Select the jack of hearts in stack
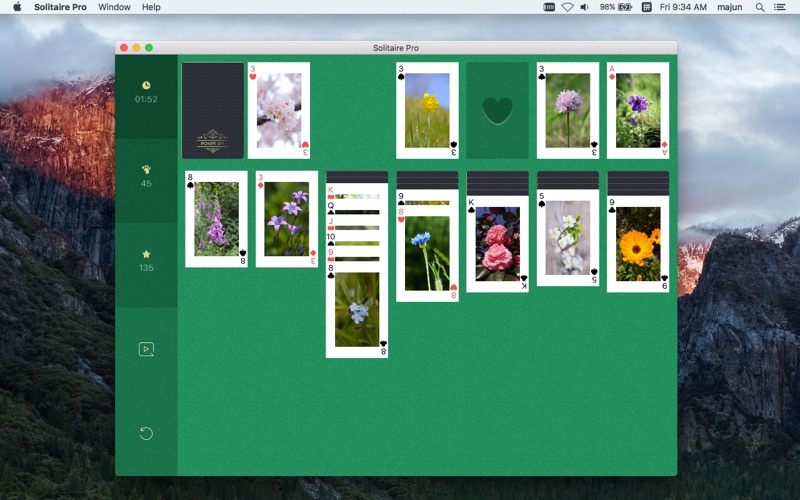The height and width of the screenshot is (500, 800). point(357,222)
